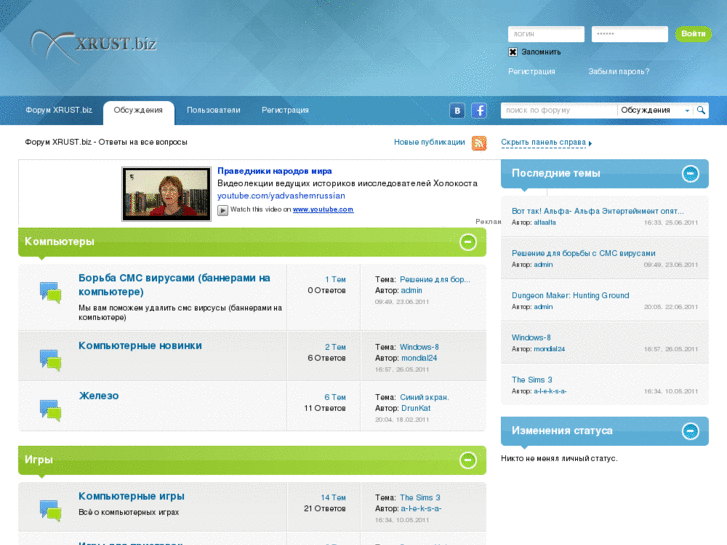Screen dimensions: 727x545
Task: Open the Форум XRUST.biz tab
Action: pyautogui.click(x=59, y=110)
